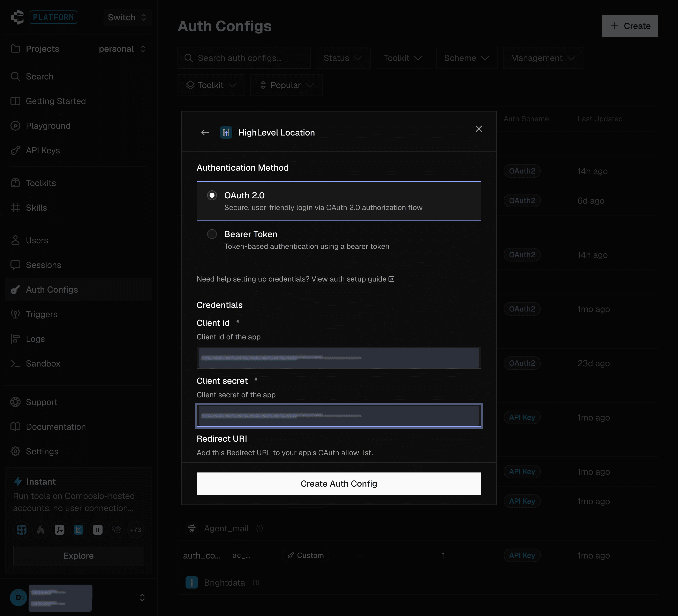Image resolution: width=678 pixels, height=616 pixels.
Task: Open Search in the sidebar
Action: [x=79, y=77]
